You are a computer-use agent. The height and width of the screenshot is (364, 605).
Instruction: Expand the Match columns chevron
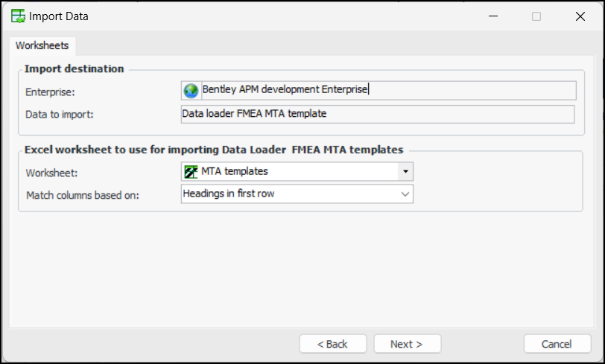405,194
